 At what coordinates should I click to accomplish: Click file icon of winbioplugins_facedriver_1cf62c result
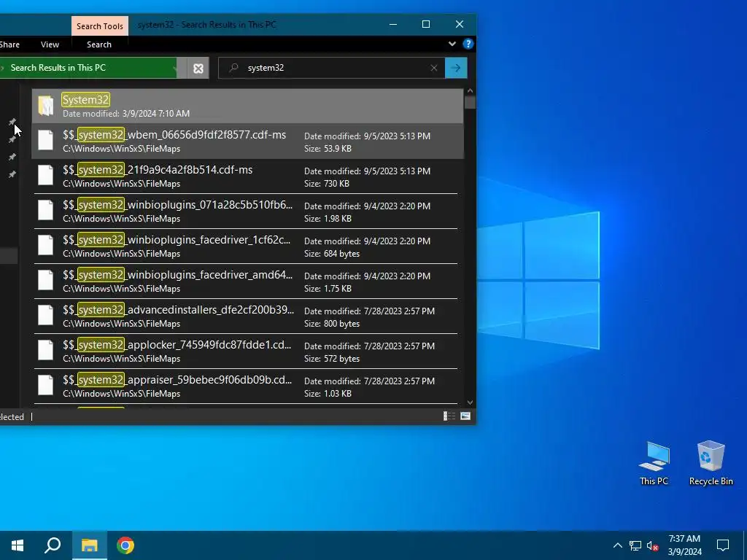(46, 245)
